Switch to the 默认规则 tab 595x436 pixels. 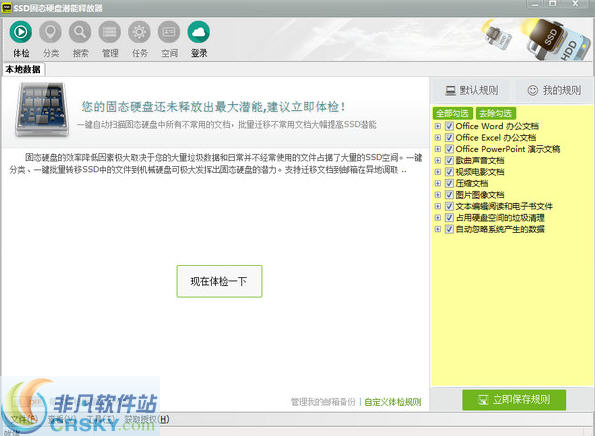471,90
